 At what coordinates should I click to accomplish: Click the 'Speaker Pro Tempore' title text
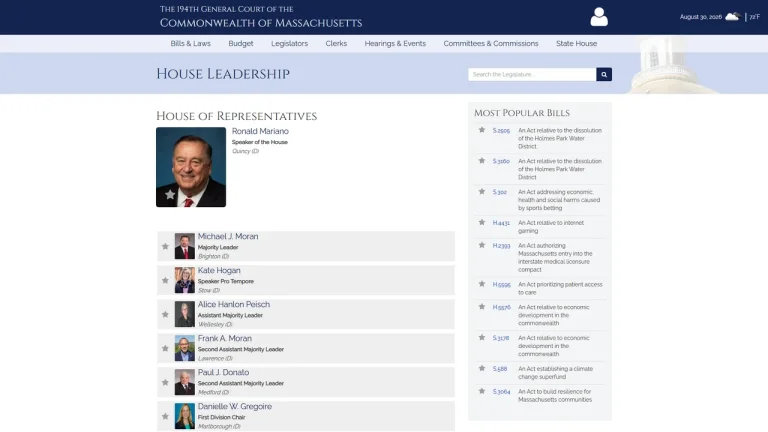tap(226, 282)
